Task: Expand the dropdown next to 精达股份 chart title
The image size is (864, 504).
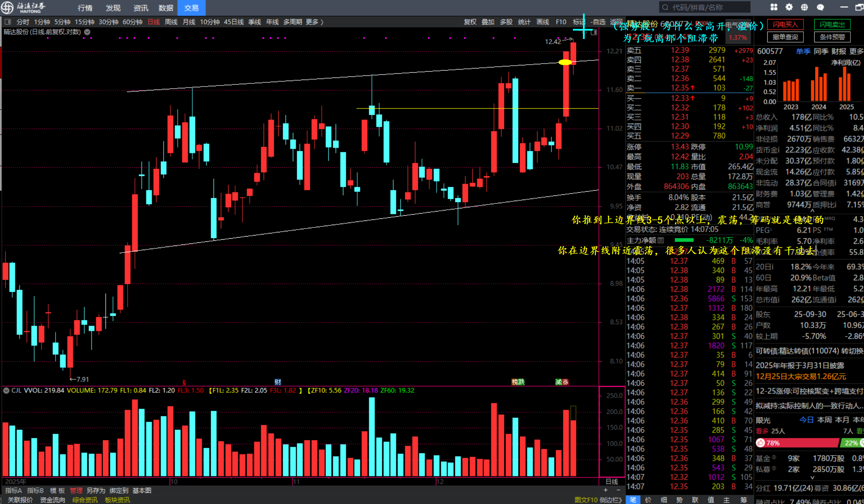Action: 87,32
